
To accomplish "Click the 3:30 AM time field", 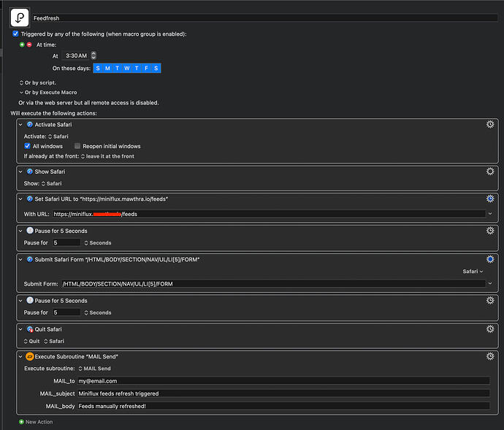I will tap(76, 55).
